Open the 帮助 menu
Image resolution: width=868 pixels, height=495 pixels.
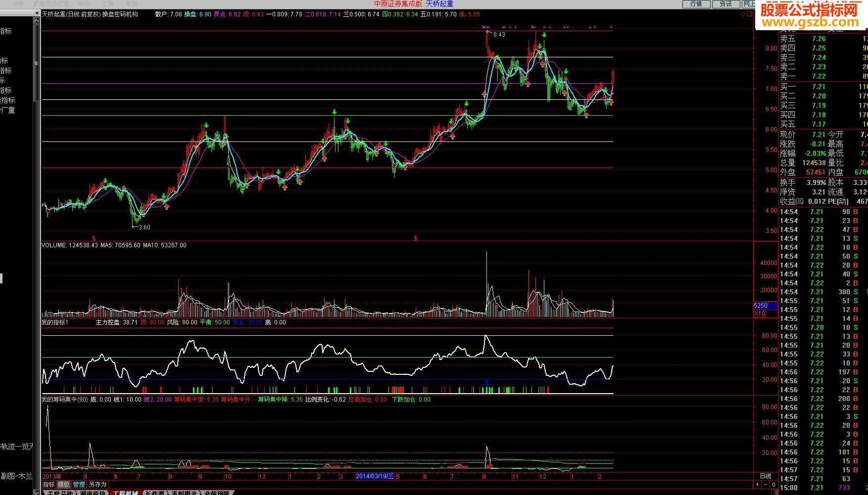131,3
